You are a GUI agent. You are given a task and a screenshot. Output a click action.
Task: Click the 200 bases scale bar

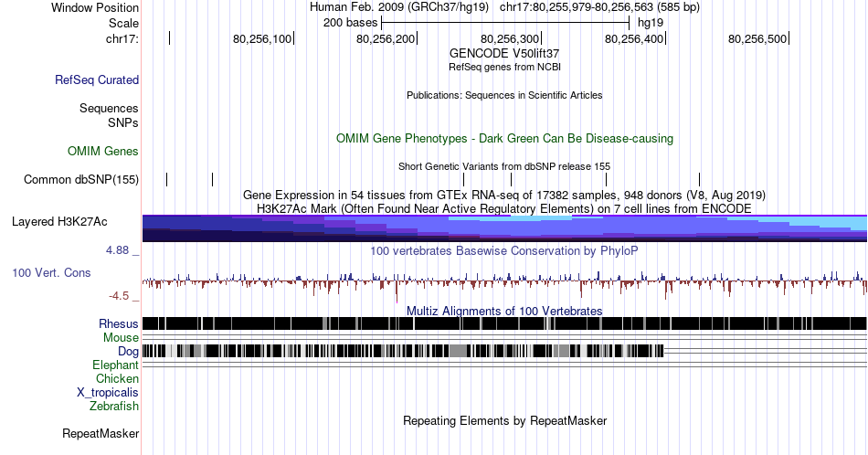[x=505, y=23]
